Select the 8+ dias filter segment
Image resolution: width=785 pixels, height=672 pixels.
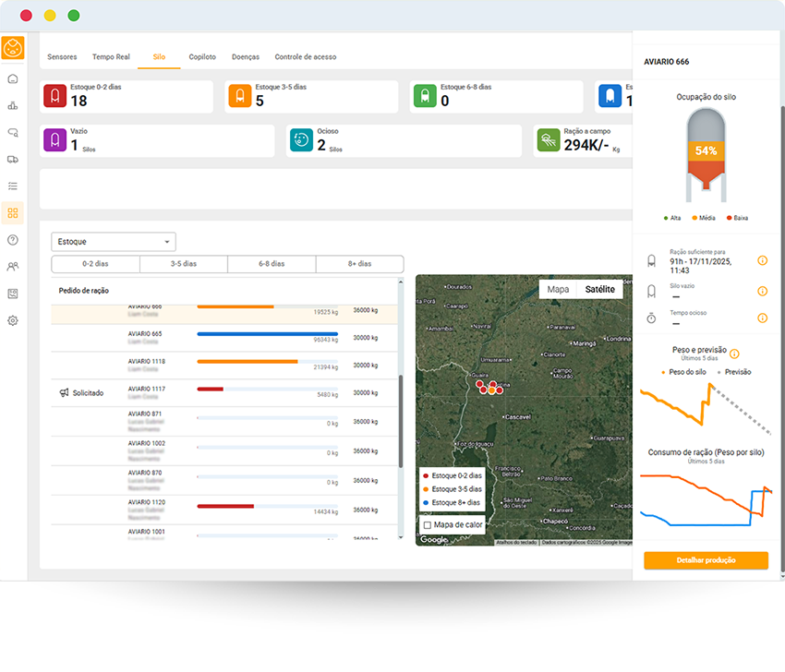[359, 264]
